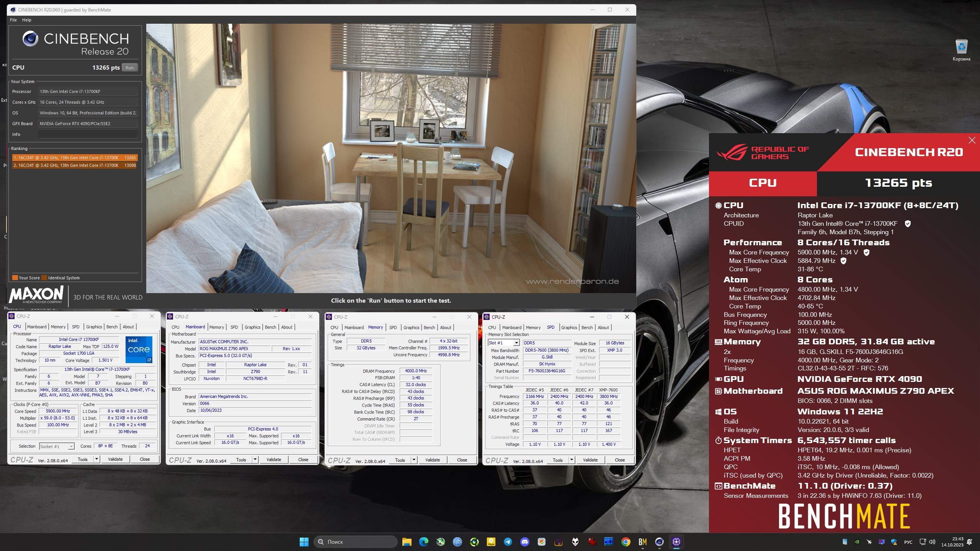This screenshot has width=980, height=551.
Task: Open the Recycle Bin desktop icon
Action: (x=961, y=50)
